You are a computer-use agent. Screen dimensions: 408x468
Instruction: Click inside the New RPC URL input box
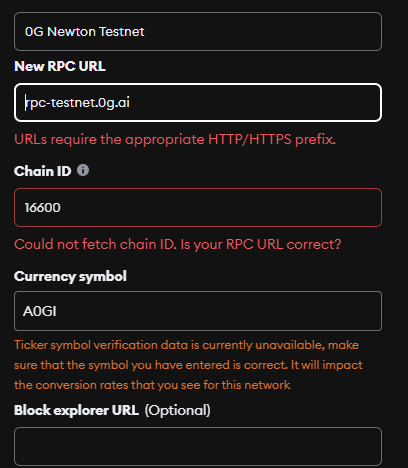198,102
